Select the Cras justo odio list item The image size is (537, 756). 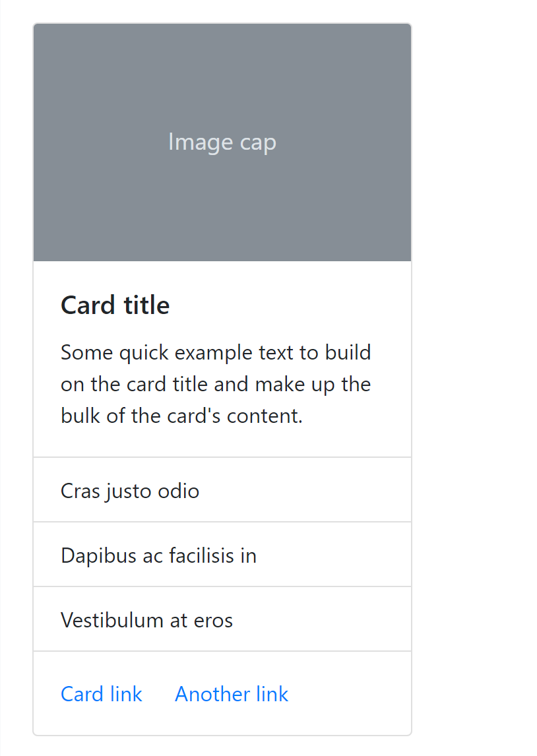(x=129, y=490)
